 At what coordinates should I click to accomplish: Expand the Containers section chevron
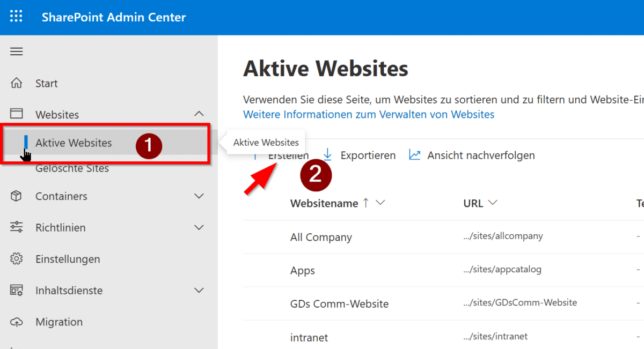click(x=199, y=196)
